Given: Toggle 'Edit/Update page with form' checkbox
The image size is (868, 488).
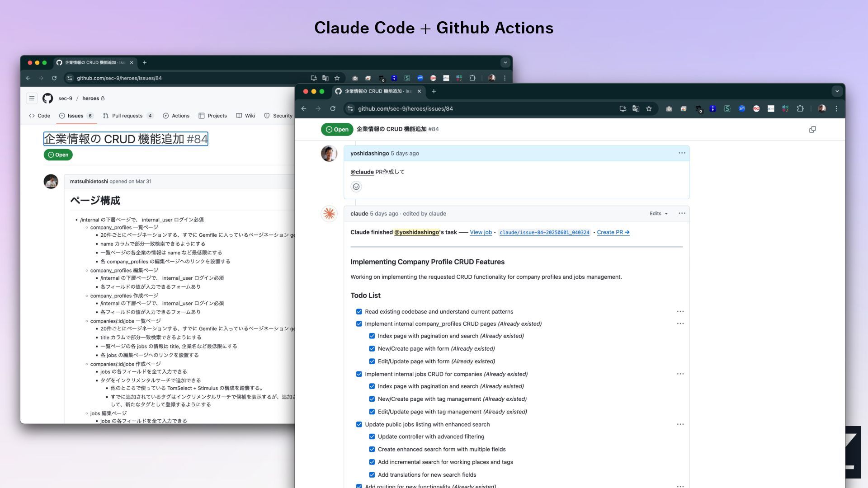Looking at the screenshot, I should tap(372, 361).
